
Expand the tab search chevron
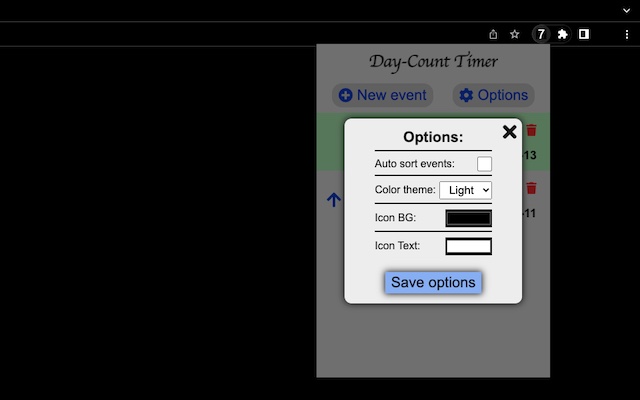[x=627, y=11]
